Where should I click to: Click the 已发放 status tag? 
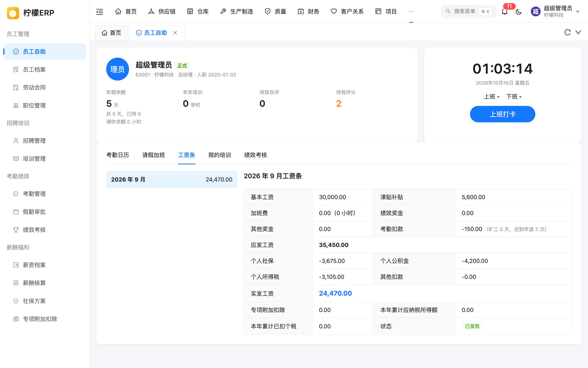pos(472,326)
